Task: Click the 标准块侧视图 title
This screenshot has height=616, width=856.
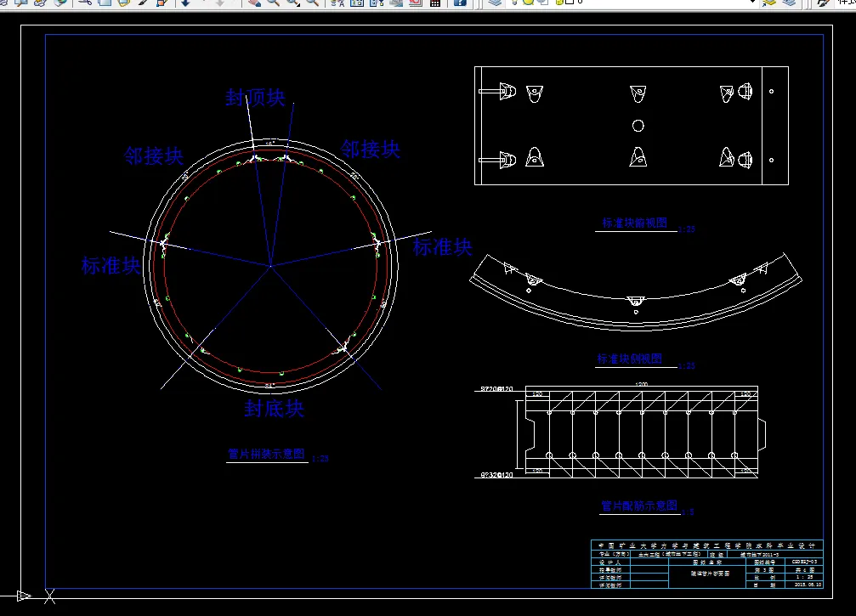Action: [x=629, y=359]
